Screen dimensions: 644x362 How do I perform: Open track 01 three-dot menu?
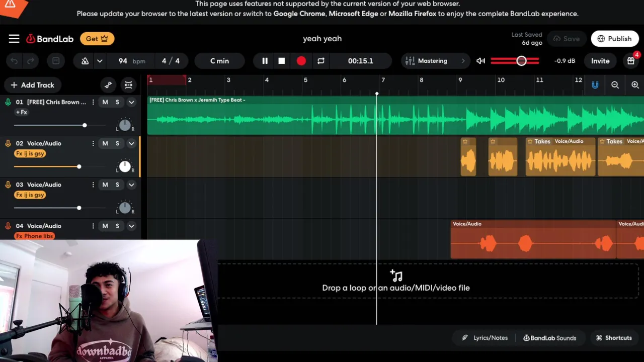93,102
